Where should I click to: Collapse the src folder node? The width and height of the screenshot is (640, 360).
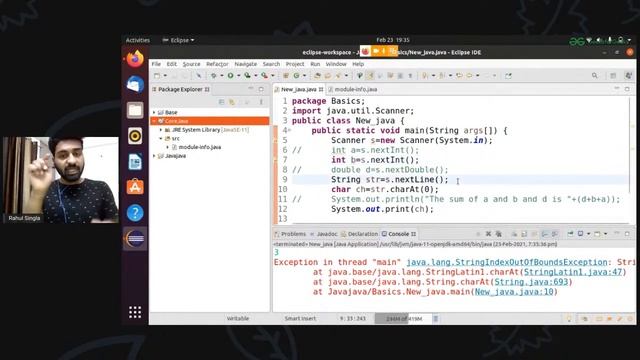point(161,139)
